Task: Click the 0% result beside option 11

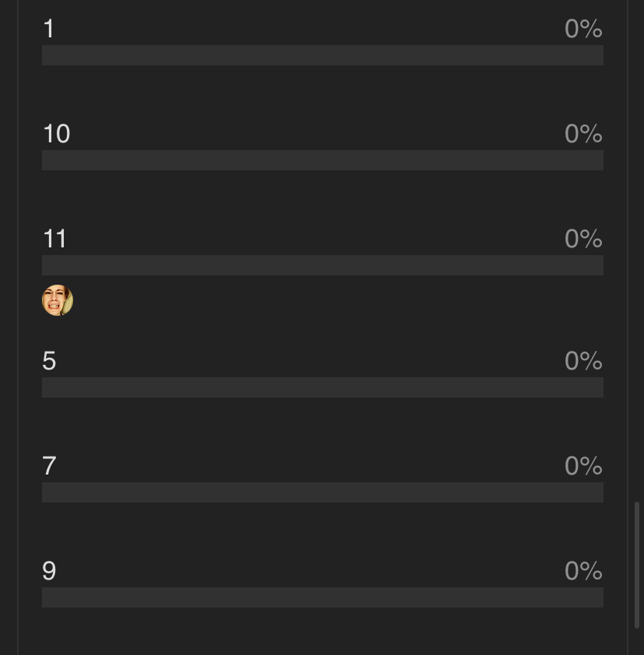Action: click(583, 239)
